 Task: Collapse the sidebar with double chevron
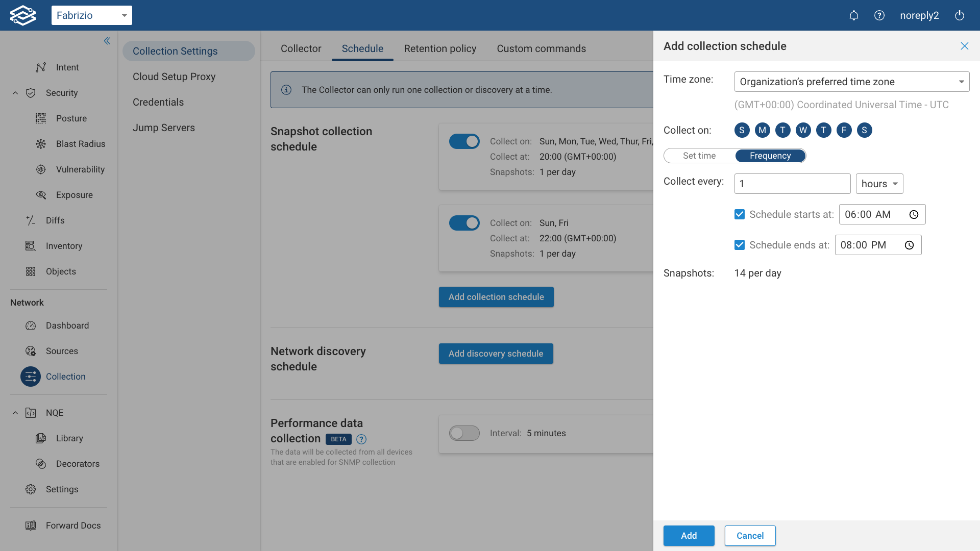pos(107,41)
